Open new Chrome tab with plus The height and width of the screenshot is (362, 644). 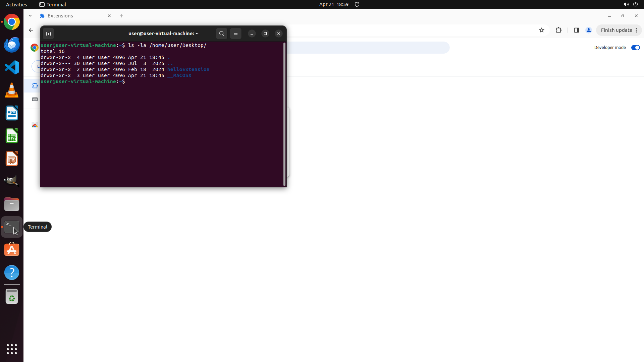(121, 16)
